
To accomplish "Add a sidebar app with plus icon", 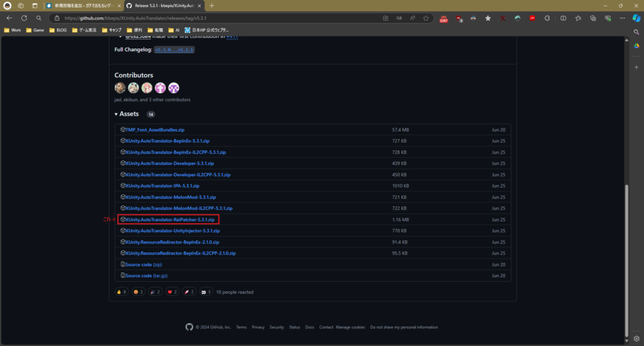I will pos(636,67).
